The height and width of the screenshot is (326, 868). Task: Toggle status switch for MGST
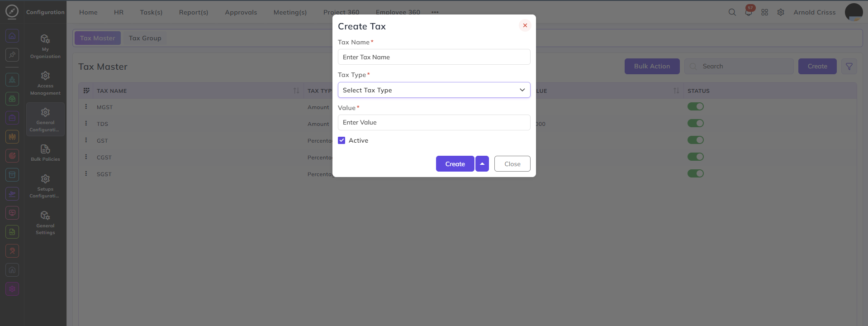(696, 106)
